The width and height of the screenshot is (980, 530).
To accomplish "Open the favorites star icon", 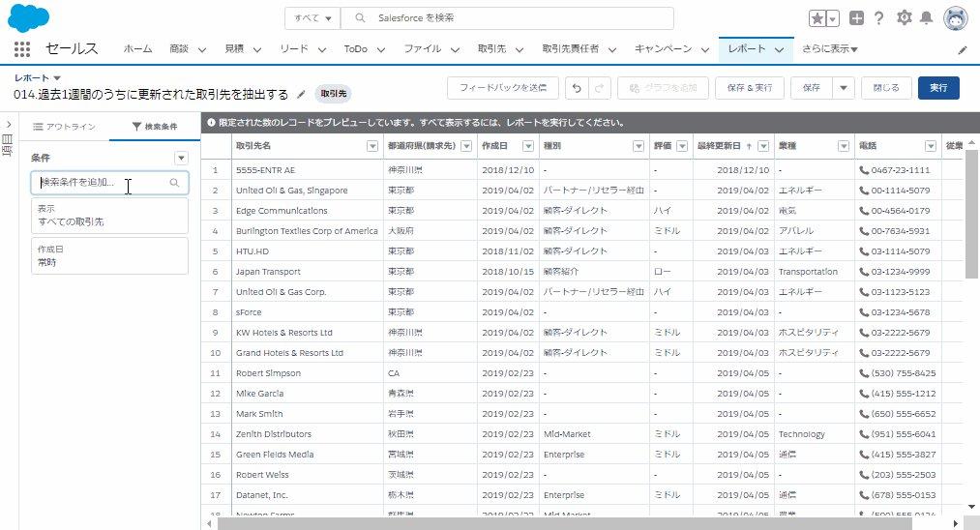I will [817, 18].
